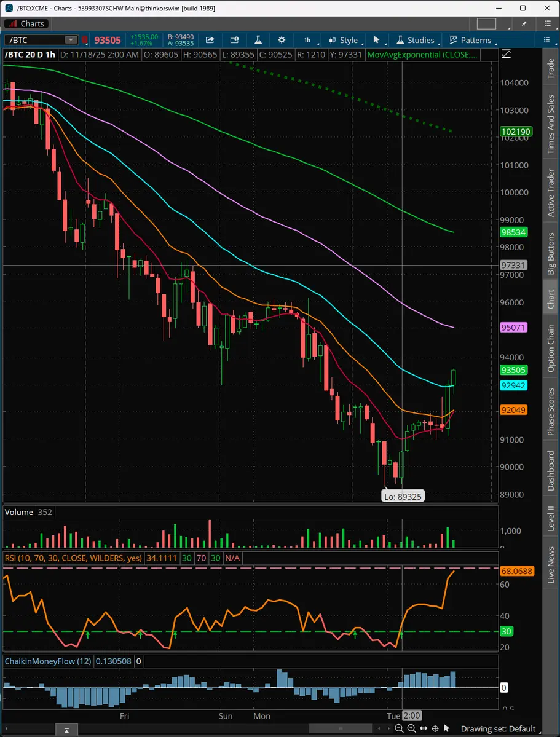Click the horizontal scrollbar thumb
Image resolution: width=560 pixels, height=737 pixels.
(341, 729)
